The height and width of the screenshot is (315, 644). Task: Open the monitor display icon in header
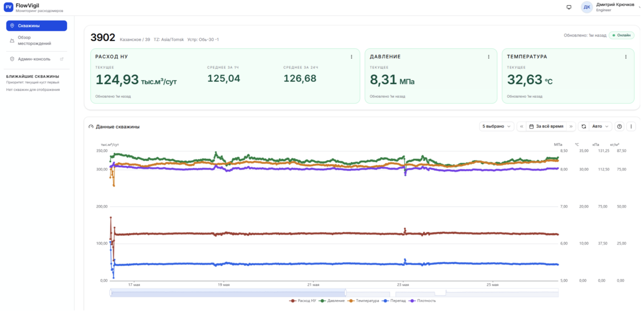[569, 7]
